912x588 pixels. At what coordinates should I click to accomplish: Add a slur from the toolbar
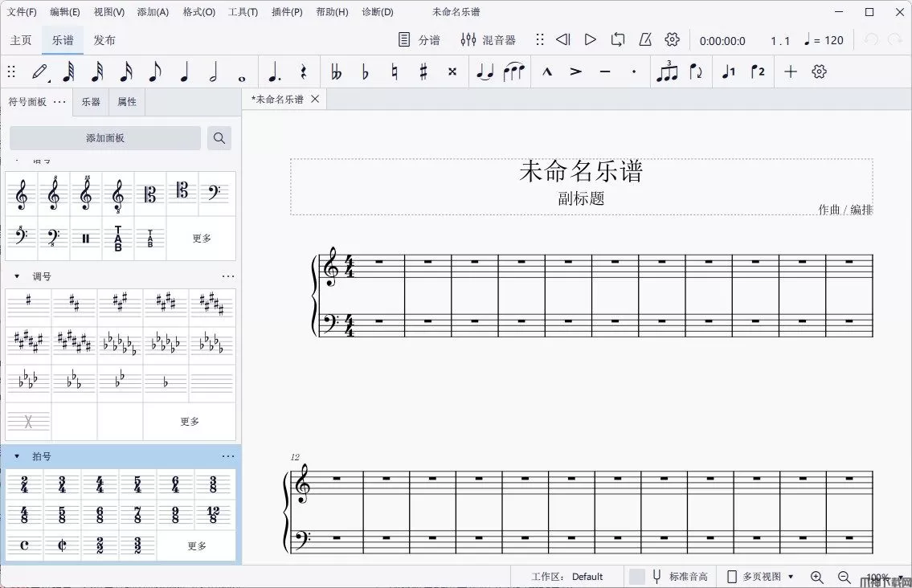click(x=513, y=72)
